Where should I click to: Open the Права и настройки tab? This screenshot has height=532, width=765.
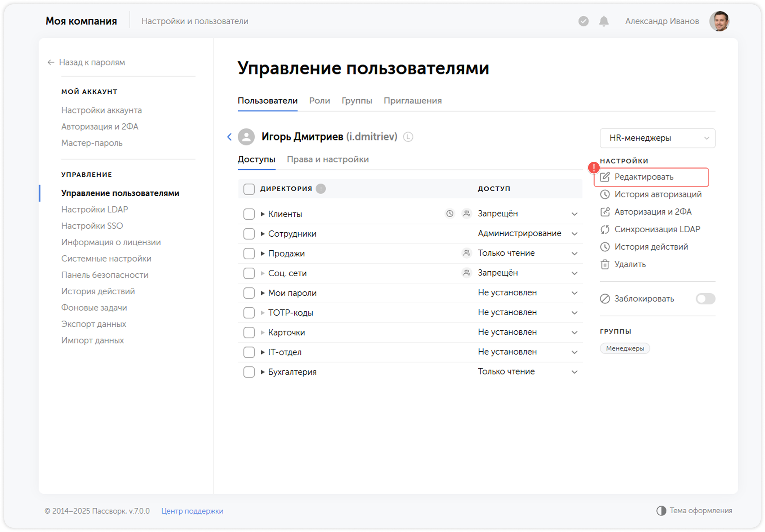click(327, 160)
